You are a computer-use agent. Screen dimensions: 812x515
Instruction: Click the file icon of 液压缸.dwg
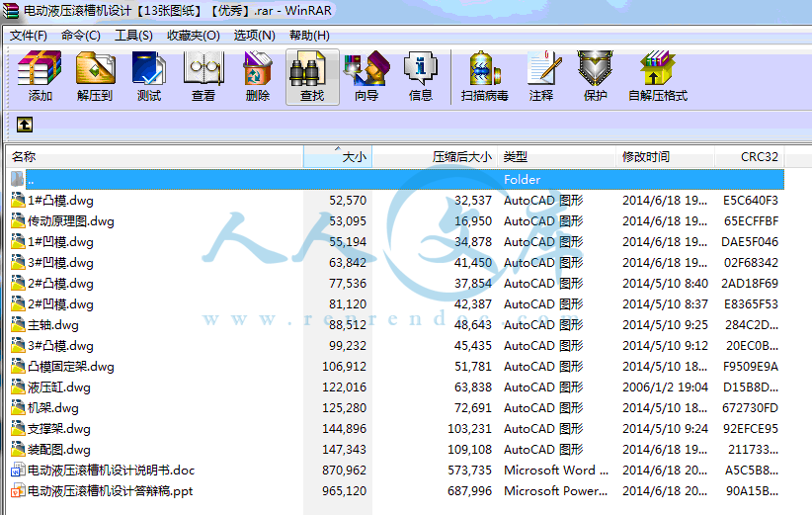(18, 387)
